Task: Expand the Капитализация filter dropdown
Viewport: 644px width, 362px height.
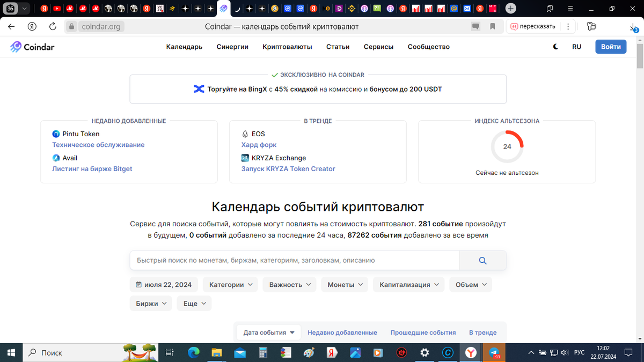Action: click(409, 285)
